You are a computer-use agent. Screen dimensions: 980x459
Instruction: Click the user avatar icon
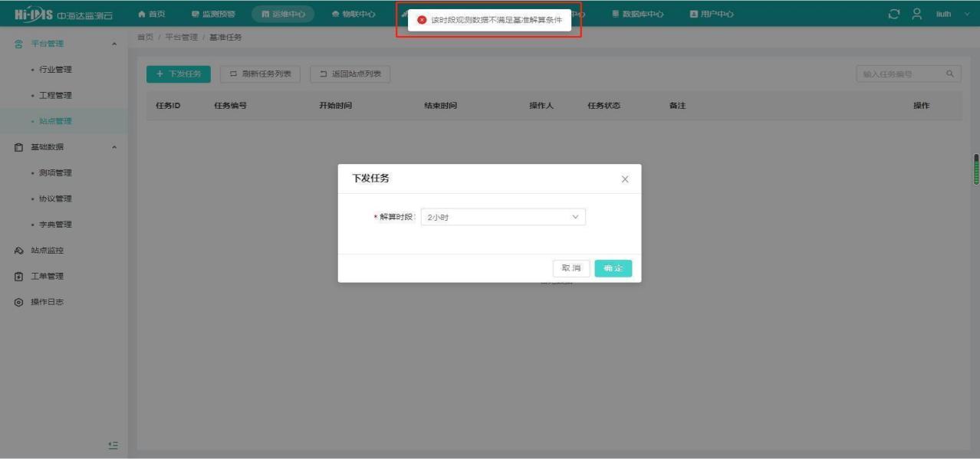point(916,14)
